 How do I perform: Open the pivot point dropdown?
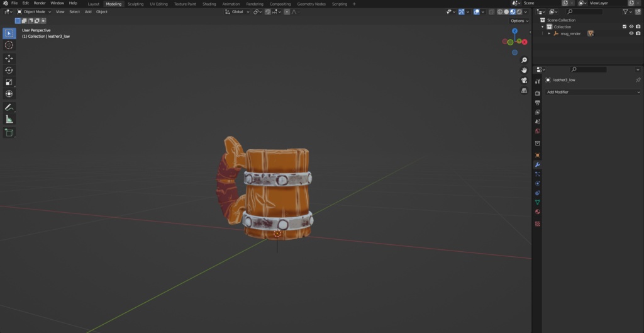[258, 12]
